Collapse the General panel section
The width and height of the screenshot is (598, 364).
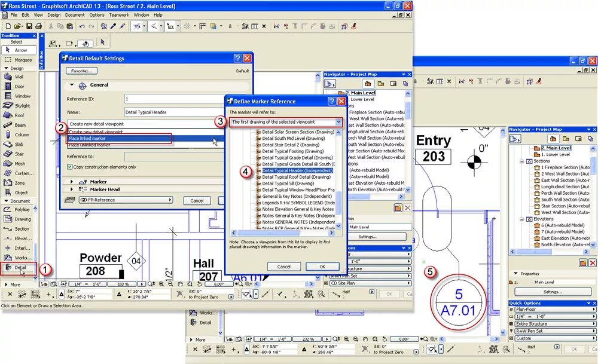click(71, 85)
